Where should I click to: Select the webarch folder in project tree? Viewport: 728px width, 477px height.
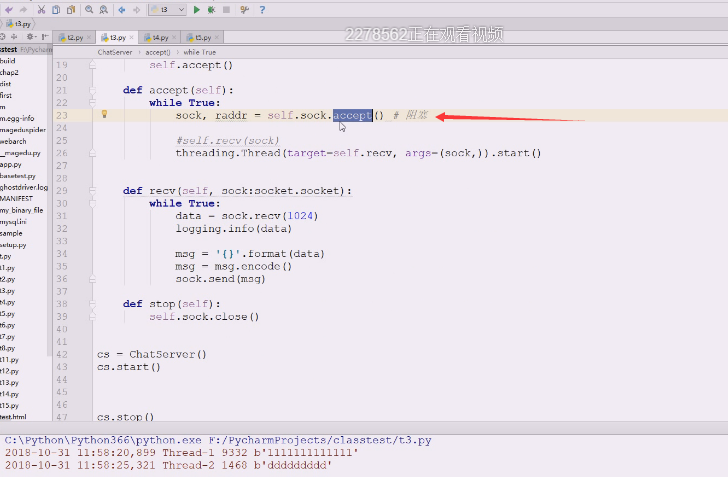[13, 141]
